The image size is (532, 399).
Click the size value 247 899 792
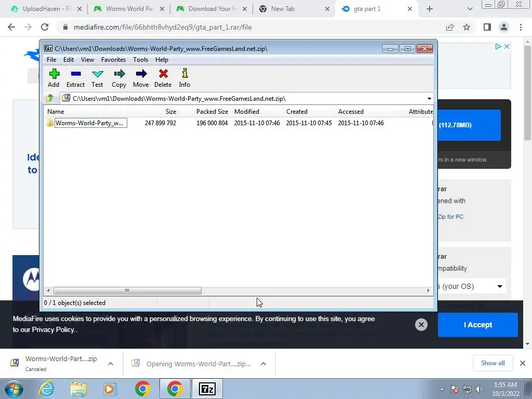160,123
